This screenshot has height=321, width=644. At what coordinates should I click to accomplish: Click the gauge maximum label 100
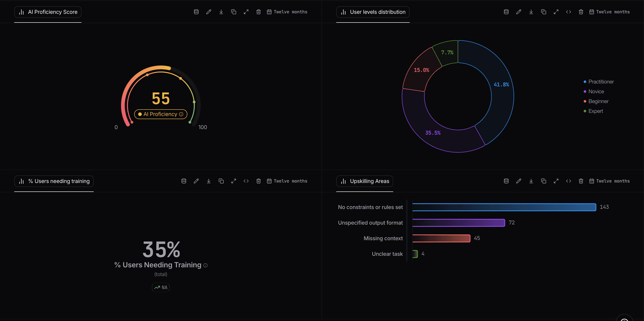tap(203, 127)
